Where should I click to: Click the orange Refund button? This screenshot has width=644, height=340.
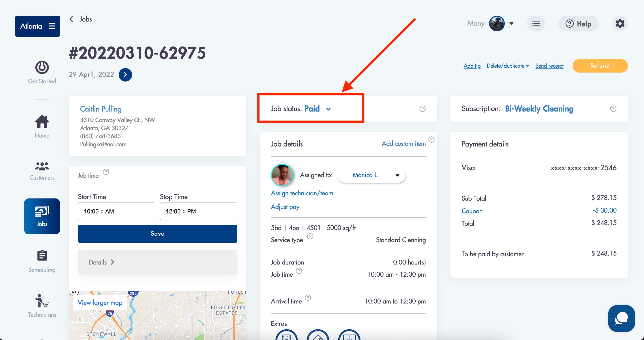point(600,66)
